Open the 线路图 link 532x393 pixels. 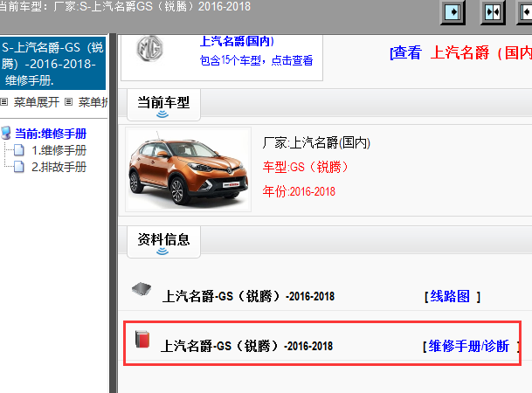click(x=450, y=296)
